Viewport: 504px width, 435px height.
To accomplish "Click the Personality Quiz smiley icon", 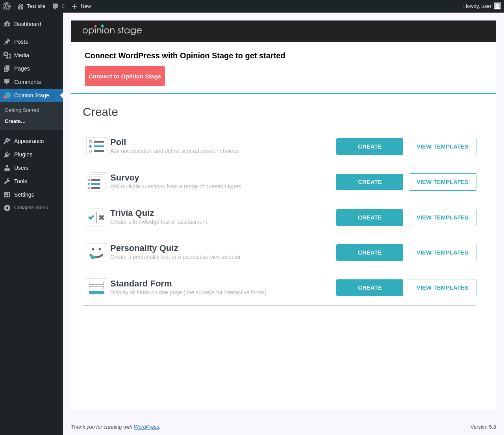I will 96,253.
